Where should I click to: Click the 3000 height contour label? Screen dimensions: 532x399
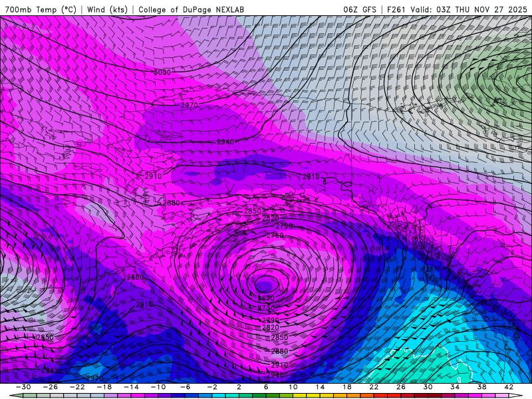pyautogui.click(x=162, y=72)
